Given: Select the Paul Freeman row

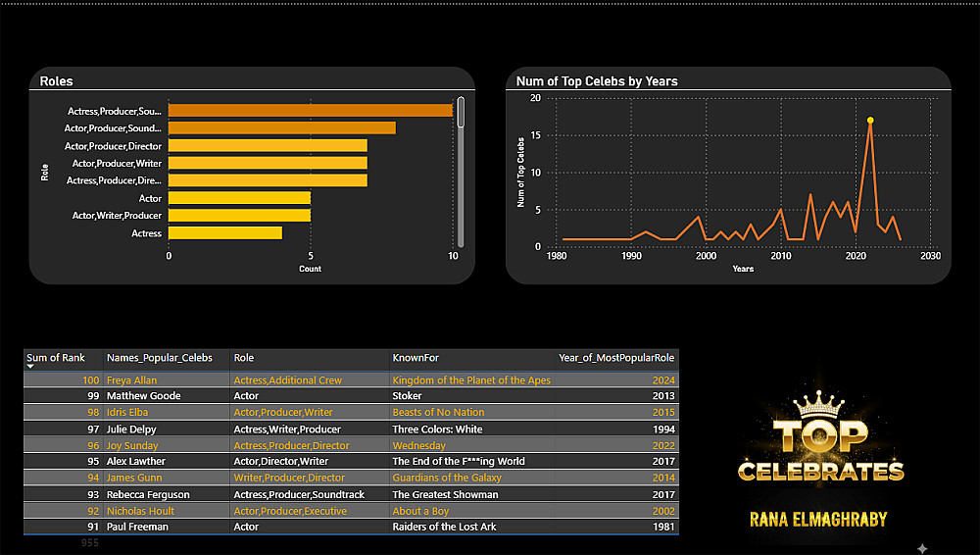Looking at the screenshot, I should 351,527.
